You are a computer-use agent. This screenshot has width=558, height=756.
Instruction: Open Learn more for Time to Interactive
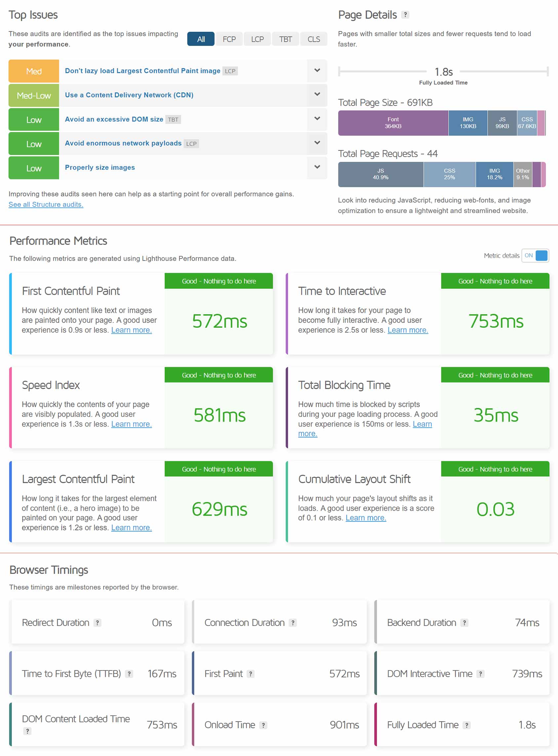[408, 330]
